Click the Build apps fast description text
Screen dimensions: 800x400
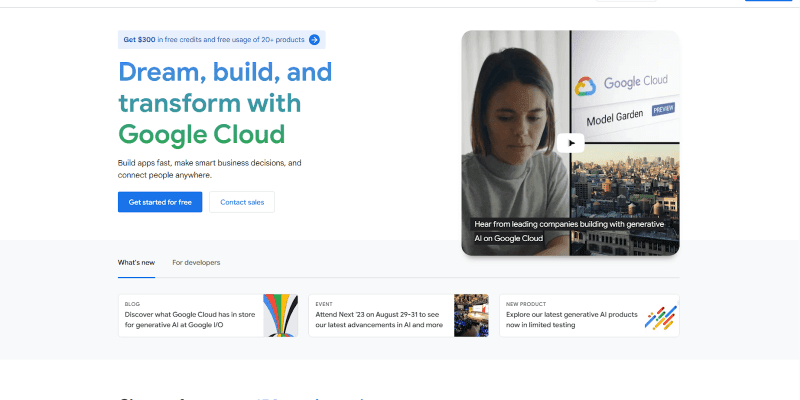(210, 169)
